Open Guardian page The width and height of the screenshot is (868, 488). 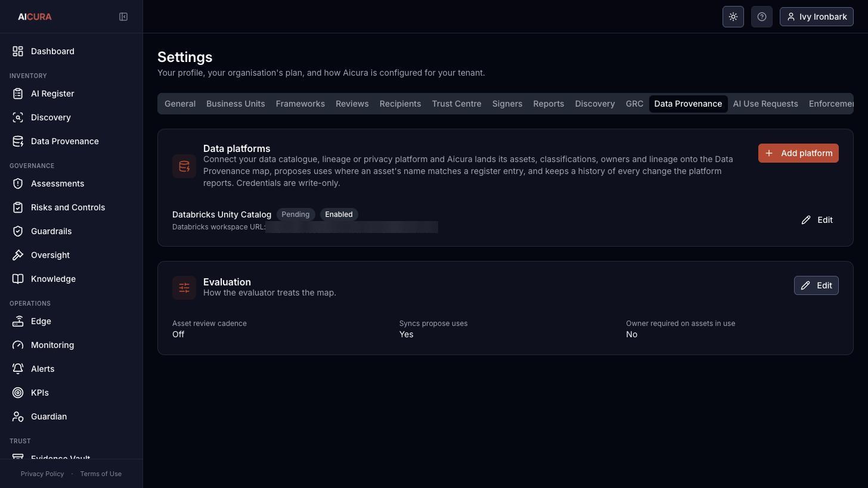click(72, 416)
